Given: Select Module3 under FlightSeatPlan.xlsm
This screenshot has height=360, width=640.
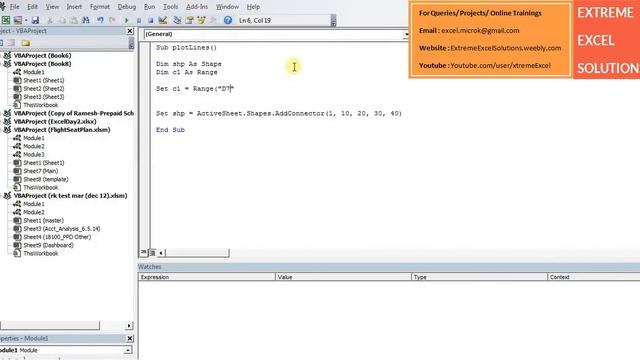Looking at the screenshot, I should [34, 155].
